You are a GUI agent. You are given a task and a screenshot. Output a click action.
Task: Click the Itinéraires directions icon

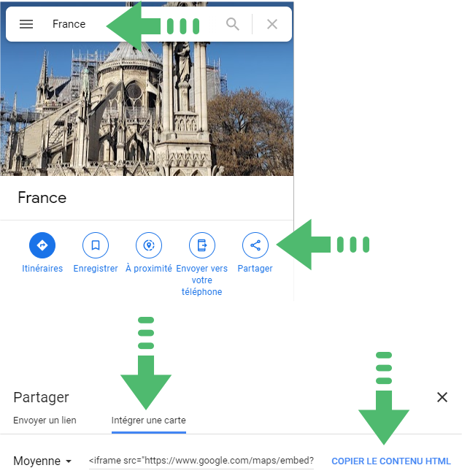pos(42,245)
